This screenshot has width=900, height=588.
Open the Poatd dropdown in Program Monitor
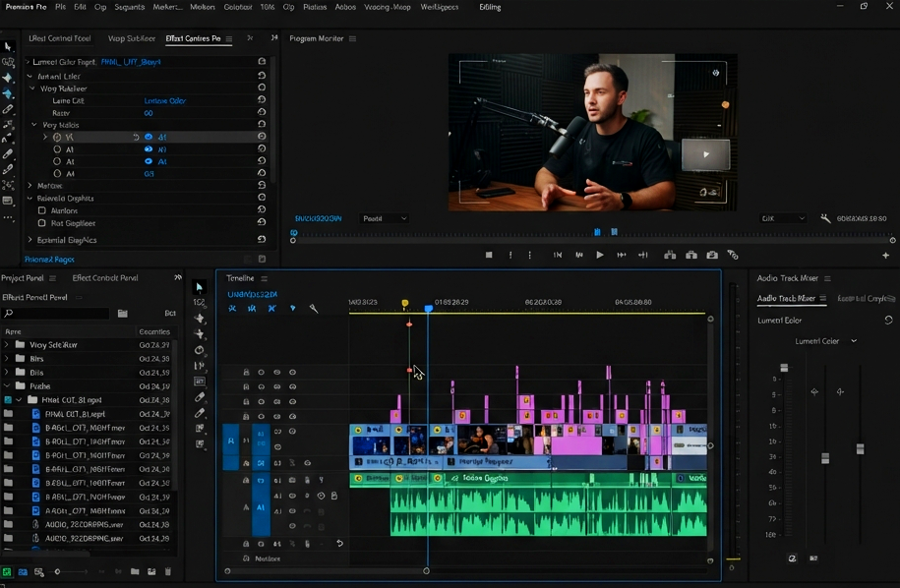click(x=385, y=218)
